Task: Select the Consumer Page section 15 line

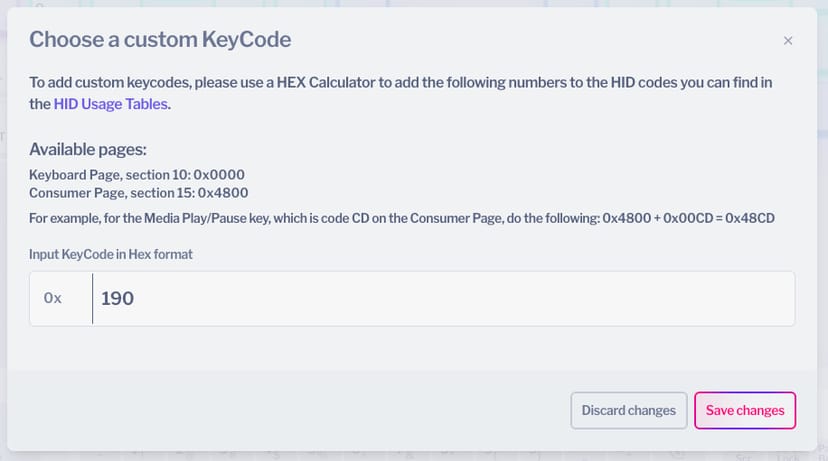Action: (x=139, y=193)
